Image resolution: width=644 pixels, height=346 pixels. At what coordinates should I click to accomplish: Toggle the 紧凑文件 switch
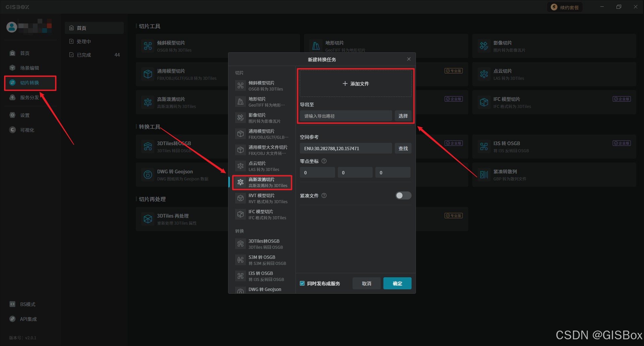click(403, 195)
